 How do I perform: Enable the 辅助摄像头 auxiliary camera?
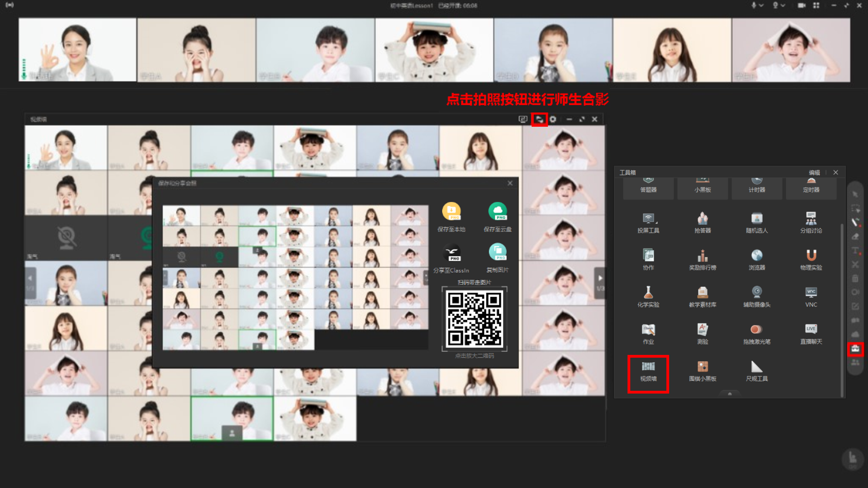pos(757,297)
